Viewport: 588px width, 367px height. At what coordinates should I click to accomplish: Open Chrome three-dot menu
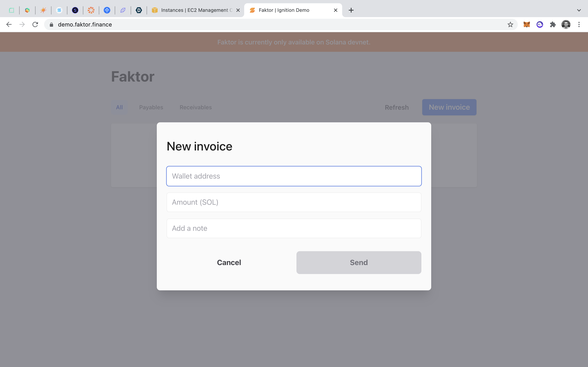[x=579, y=24]
